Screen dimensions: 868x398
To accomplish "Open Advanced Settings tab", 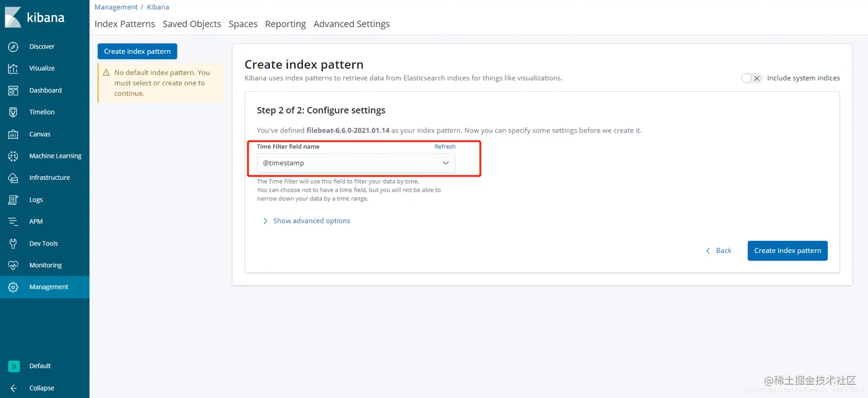I will 351,24.
